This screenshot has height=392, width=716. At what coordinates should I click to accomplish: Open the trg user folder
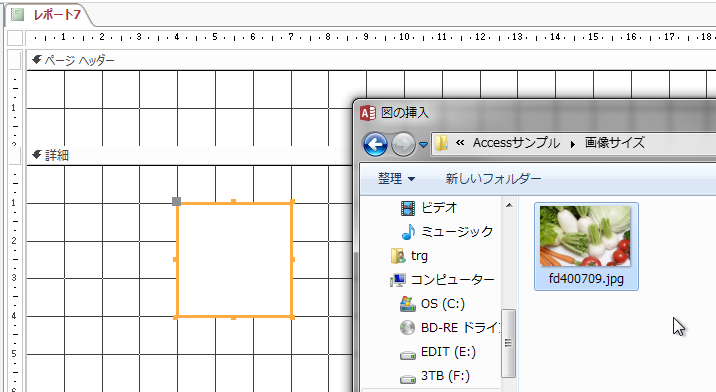419,256
